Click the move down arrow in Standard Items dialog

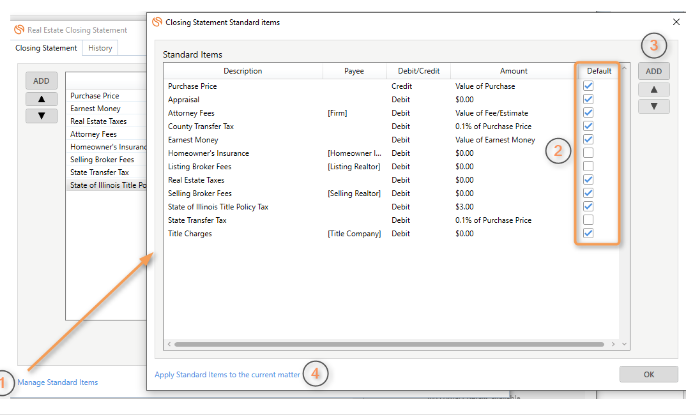pos(653,106)
